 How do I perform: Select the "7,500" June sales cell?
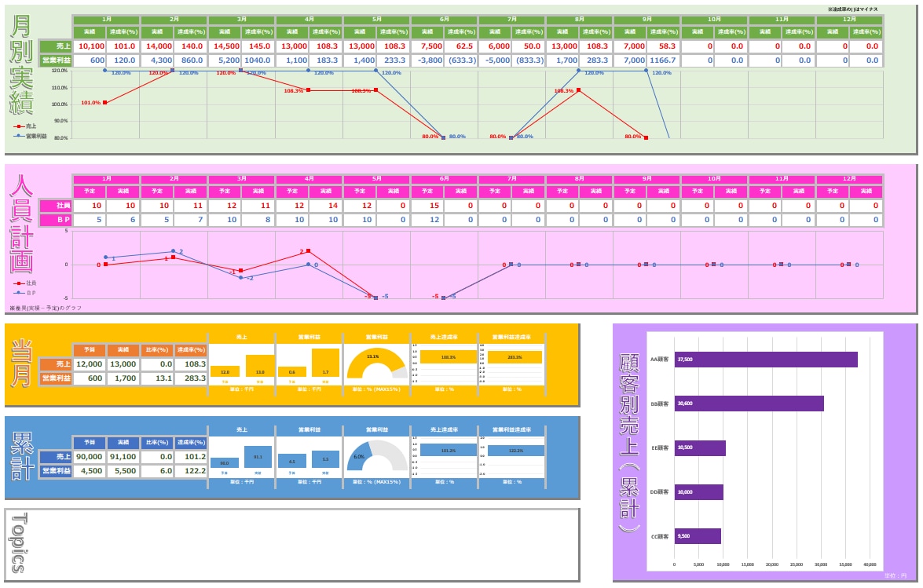(427, 46)
